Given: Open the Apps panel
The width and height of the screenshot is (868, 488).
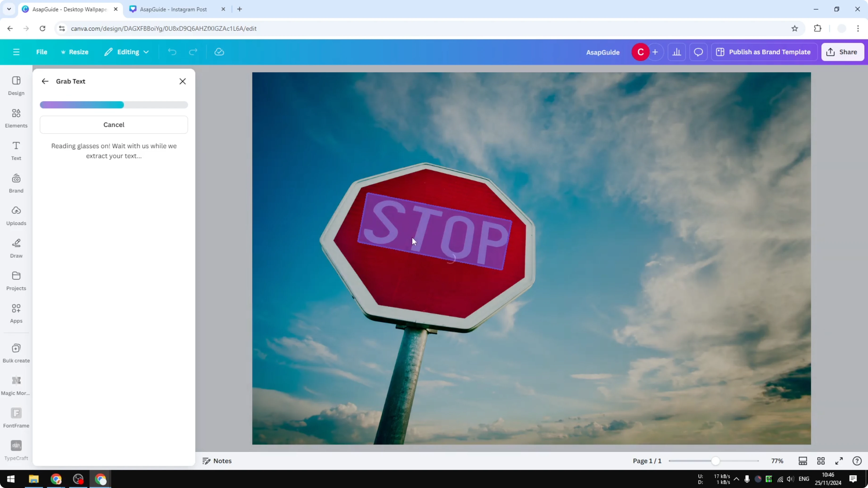Looking at the screenshot, I should [16, 313].
